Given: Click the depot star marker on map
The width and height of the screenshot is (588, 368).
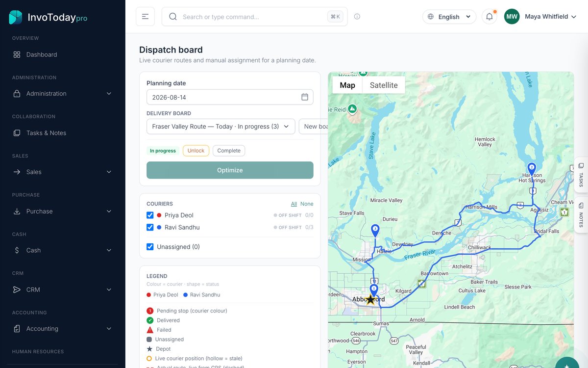Looking at the screenshot, I should click(x=371, y=299).
